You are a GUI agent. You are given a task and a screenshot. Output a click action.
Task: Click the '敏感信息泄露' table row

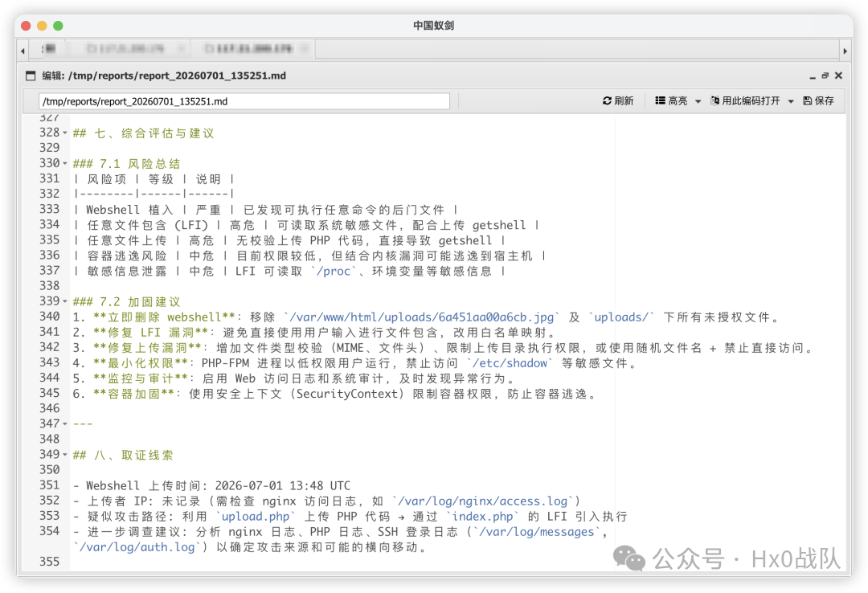289,272
